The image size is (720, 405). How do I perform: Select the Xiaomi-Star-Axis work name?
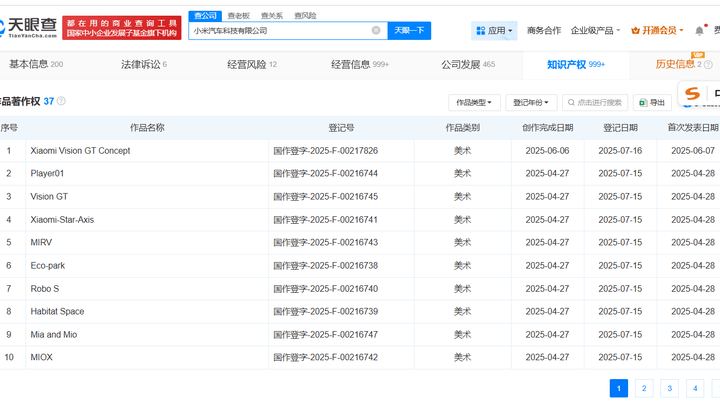62,219
